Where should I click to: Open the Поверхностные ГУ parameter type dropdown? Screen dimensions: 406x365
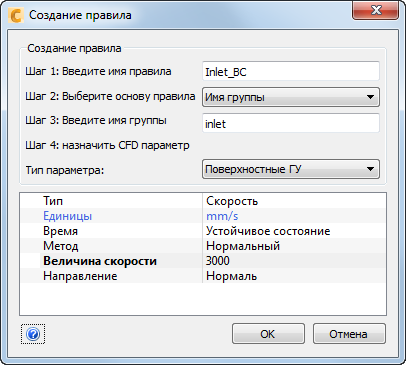[291, 169]
